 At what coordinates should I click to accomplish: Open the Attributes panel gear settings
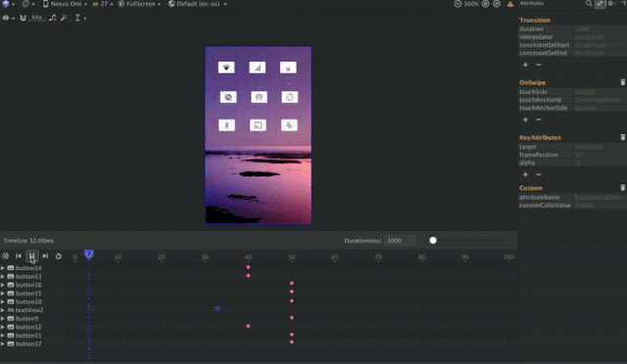tap(611, 4)
